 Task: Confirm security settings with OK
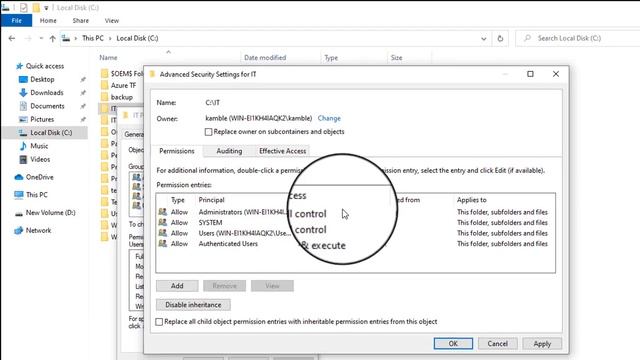[x=453, y=344]
